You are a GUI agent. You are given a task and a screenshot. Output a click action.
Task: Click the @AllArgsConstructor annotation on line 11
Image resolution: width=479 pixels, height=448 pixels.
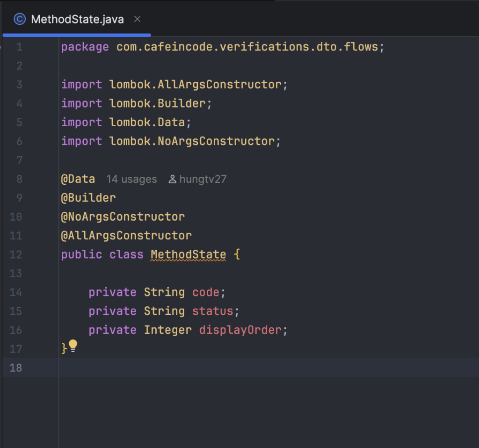[x=126, y=236]
